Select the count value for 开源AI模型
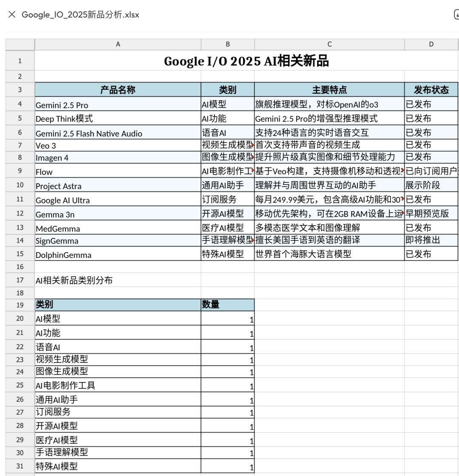The width and height of the screenshot is (459, 476). click(x=228, y=425)
